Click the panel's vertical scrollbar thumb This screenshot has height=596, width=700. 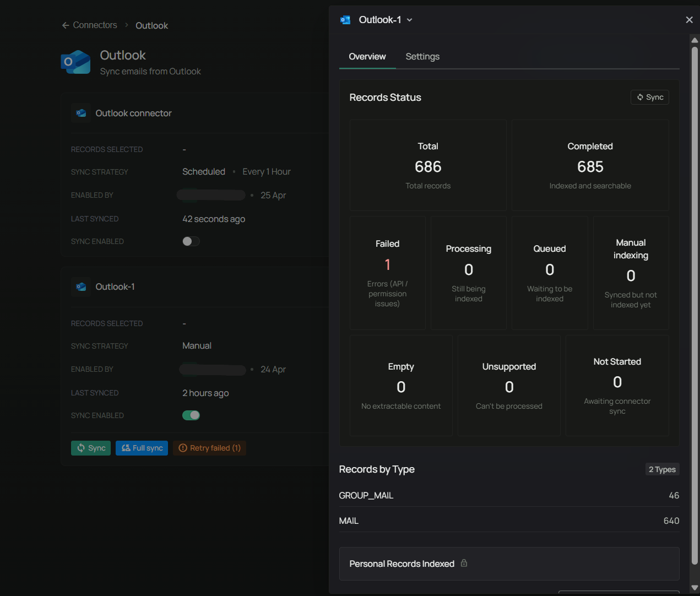pos(694,306)
